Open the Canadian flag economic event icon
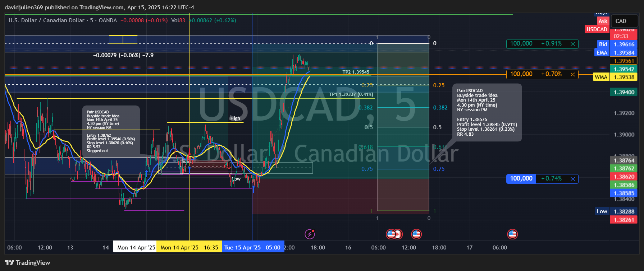The image size is (644, 271). click(398, 234)
